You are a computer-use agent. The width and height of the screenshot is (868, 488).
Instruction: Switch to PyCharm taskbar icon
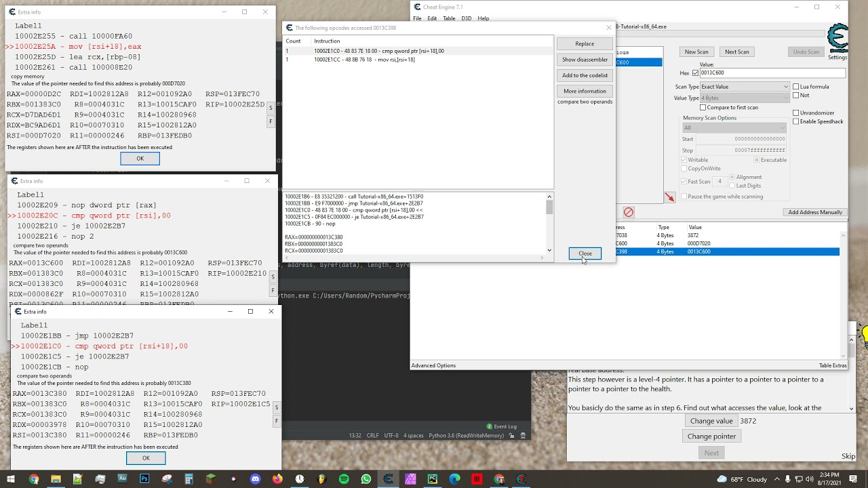[433, 479]
